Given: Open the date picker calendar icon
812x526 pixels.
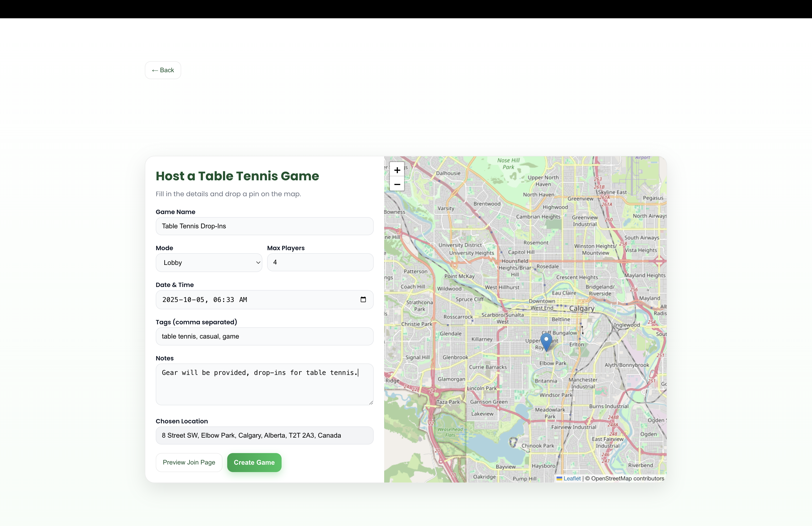Looking at the screenshot, I should coord(363,299).
